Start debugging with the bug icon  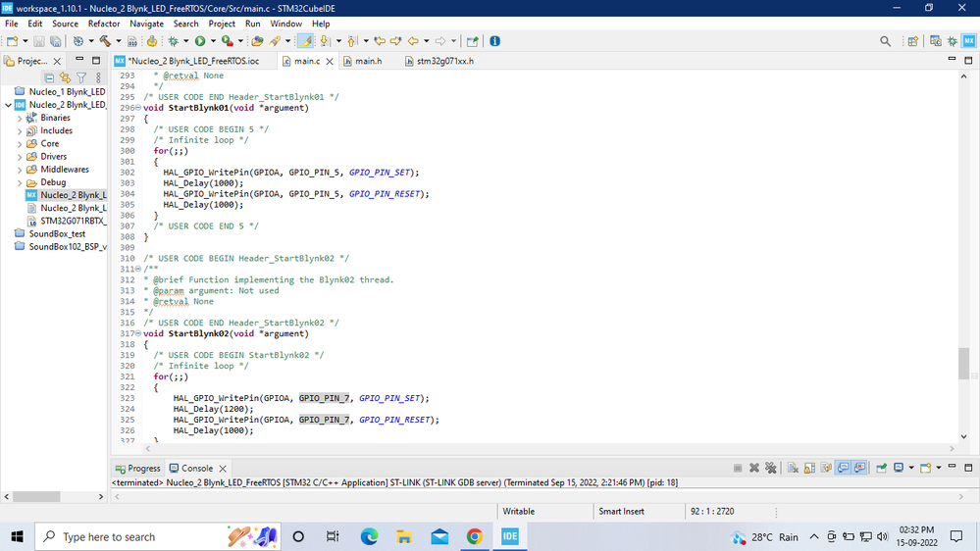click(173, 41)
